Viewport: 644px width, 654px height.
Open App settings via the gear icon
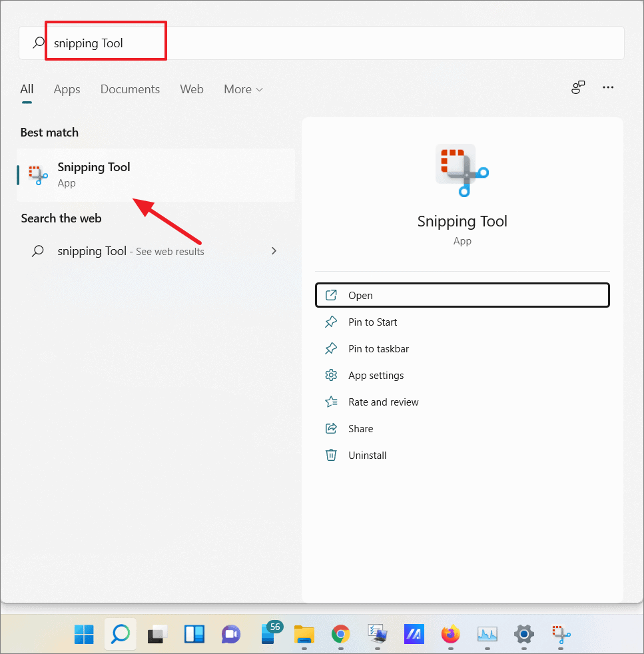point(331,375)
